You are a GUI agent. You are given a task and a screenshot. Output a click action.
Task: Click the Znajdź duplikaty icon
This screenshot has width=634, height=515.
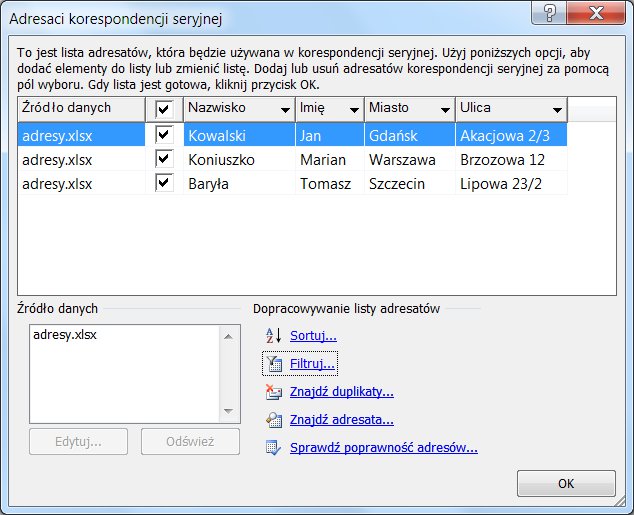[272, 392]
